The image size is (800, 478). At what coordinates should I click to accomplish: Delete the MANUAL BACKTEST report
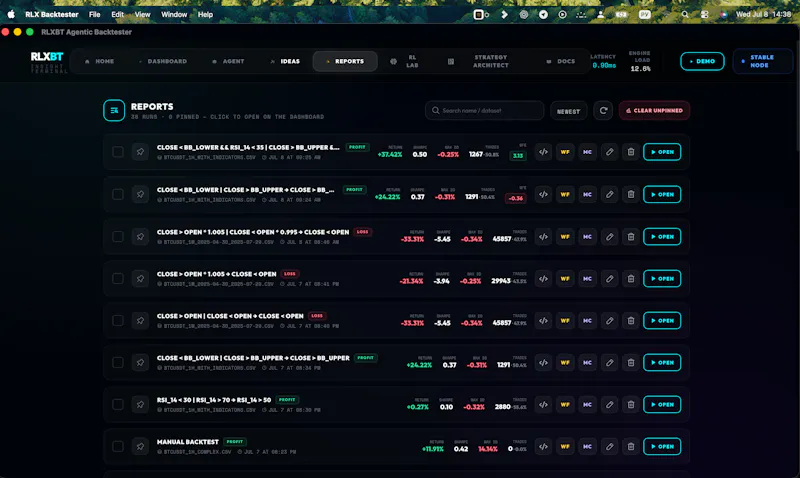tap(631, 446)
